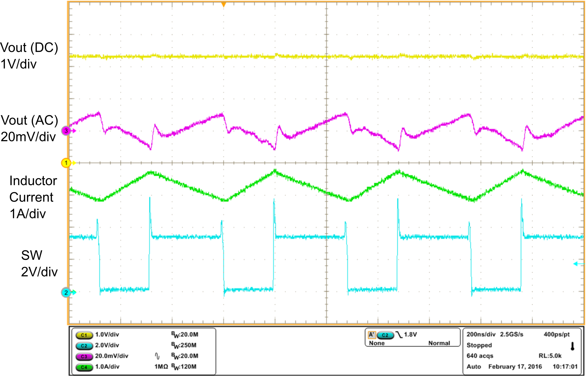Open the 200ns/div timebase readout
This screenshot has width=588, height=376.
click(481, 335)
